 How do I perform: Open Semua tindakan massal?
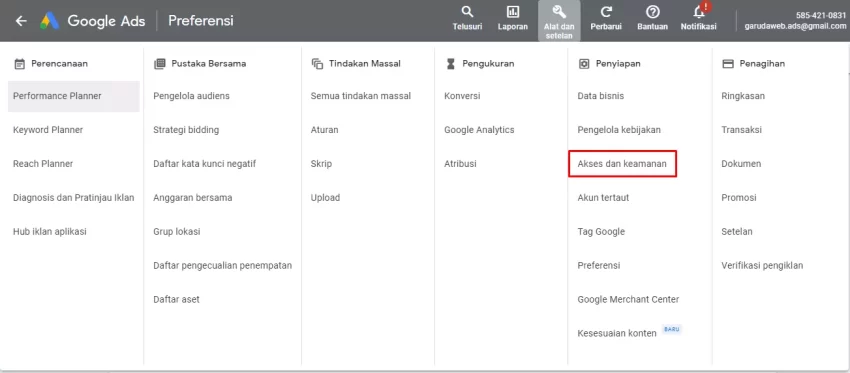coord(360,96)
